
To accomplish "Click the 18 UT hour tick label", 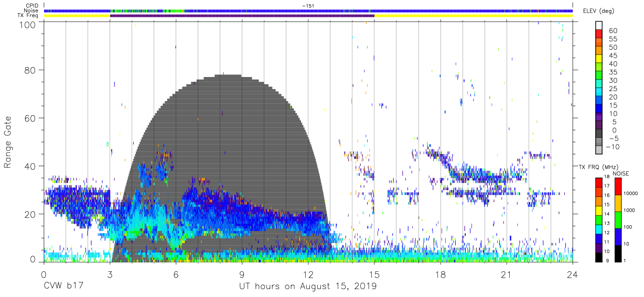I will (441, 275).
